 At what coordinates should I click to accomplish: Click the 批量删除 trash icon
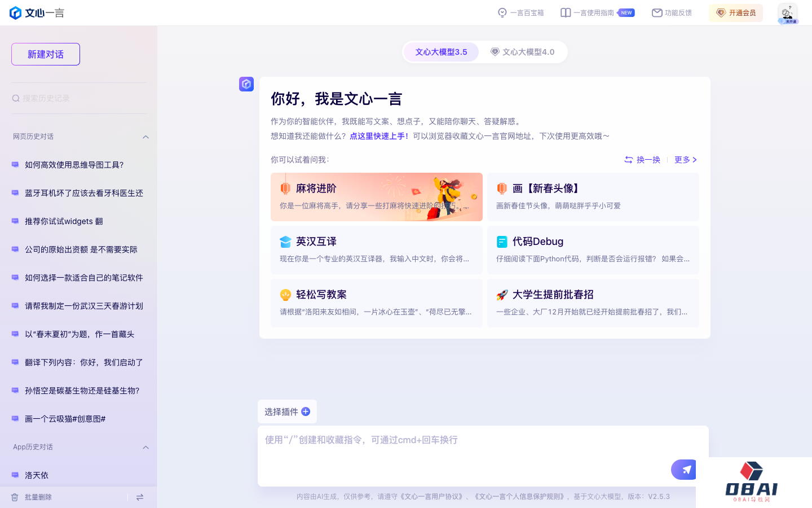tap(15, 497)
